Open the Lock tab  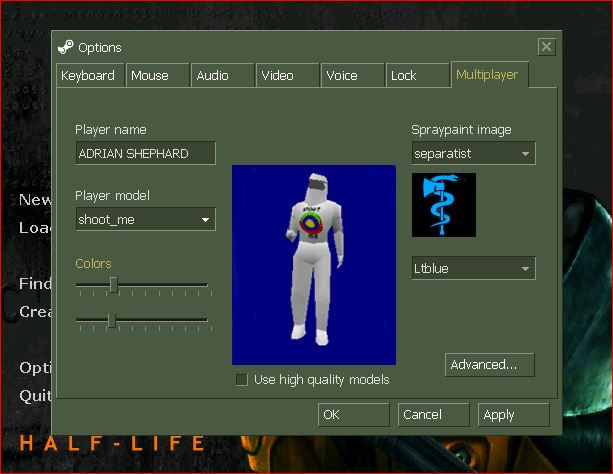click(x=417, y=75)
